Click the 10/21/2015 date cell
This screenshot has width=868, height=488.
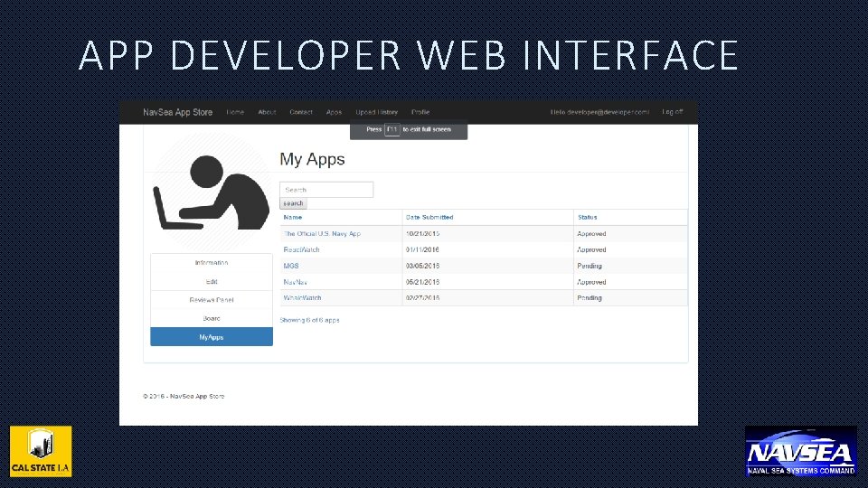(x=422, y=233)
